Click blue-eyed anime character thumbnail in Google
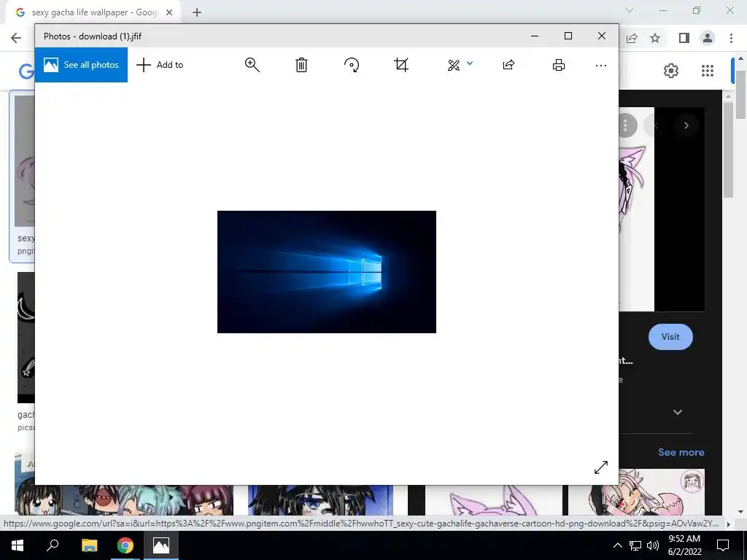 click(320, 500)
